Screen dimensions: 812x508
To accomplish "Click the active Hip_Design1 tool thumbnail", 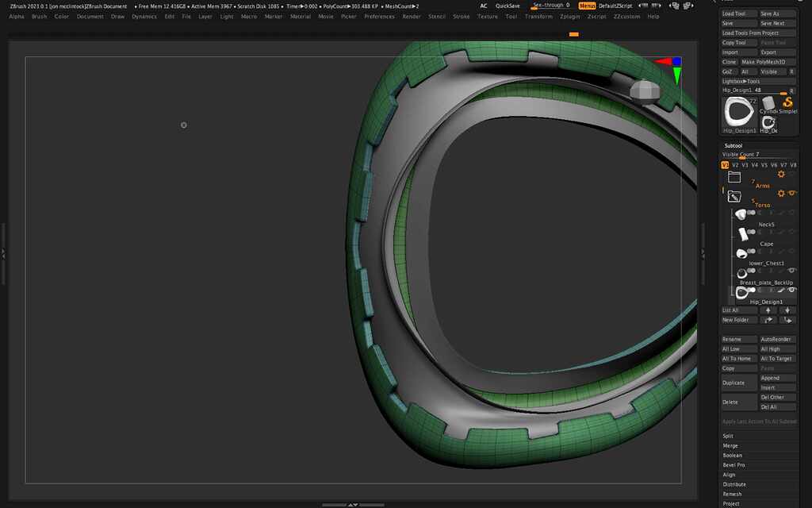I will pyautogui.click(x=739, y=112).
